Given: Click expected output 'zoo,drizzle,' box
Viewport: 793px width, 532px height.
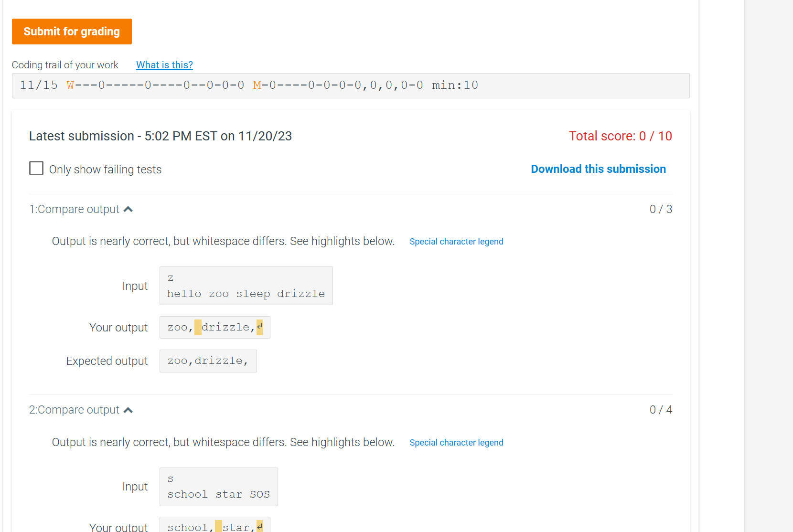Looking at the screenshot, I should point(208,361).
